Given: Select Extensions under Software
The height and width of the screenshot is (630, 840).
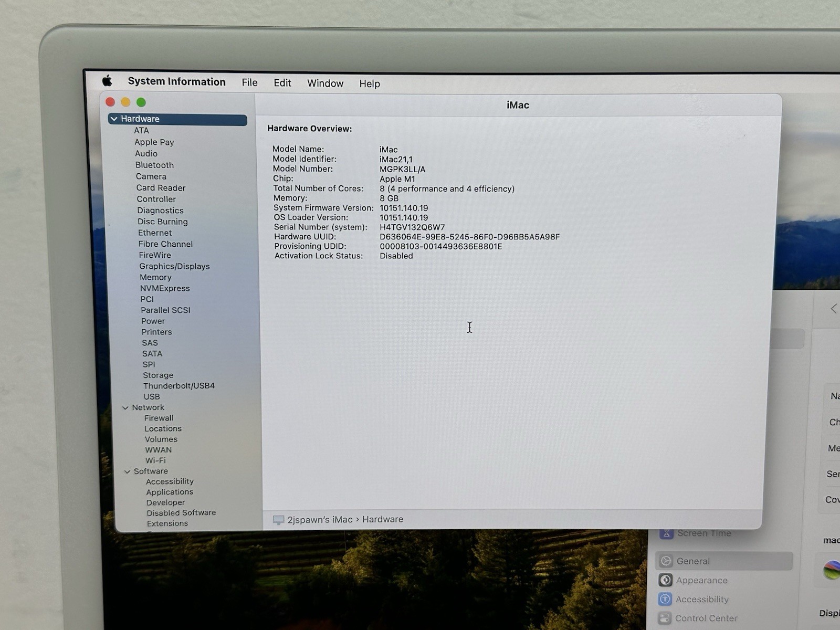Looking at the screenshot, I should [167, 523].
